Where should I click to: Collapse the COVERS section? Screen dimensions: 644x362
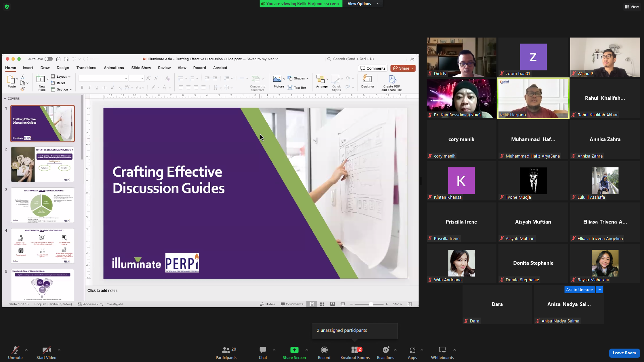(5, 99)
